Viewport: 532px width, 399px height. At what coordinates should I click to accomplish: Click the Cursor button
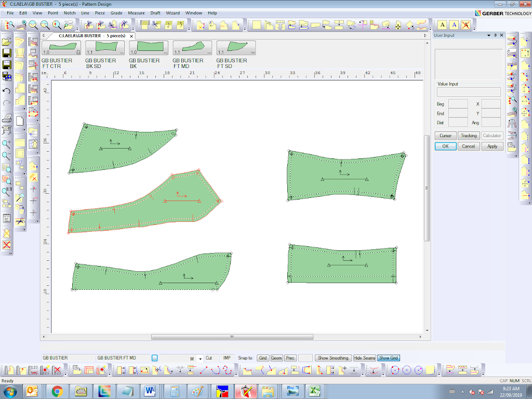(445, 136)
